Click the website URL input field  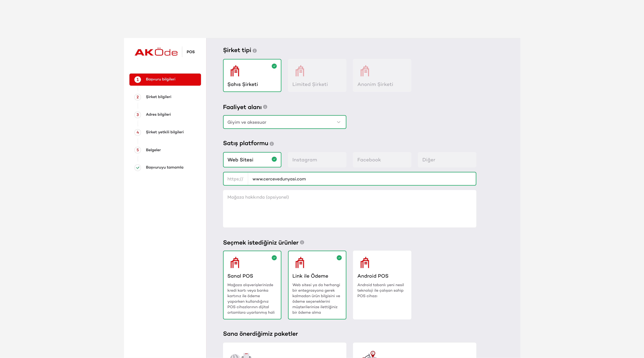[x=361, y=179]
